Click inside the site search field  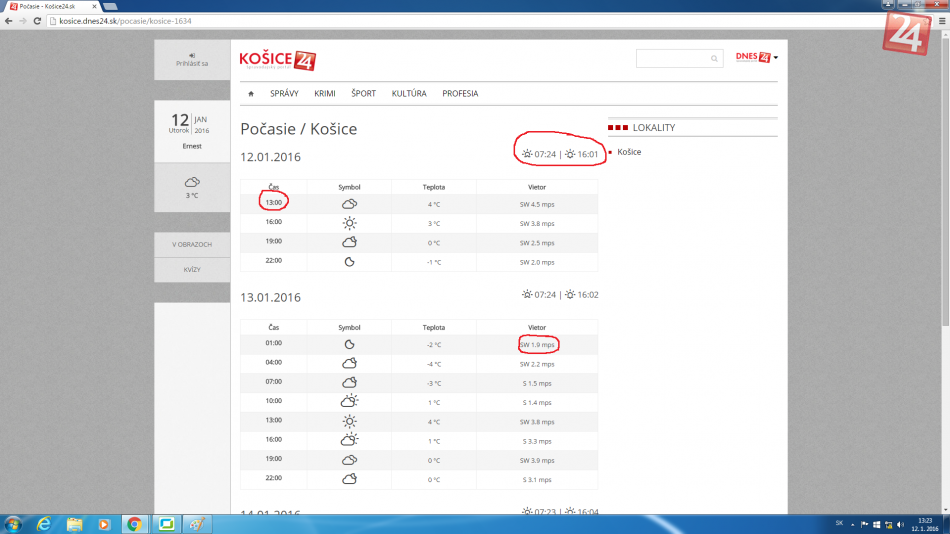[x=672, y=59]
